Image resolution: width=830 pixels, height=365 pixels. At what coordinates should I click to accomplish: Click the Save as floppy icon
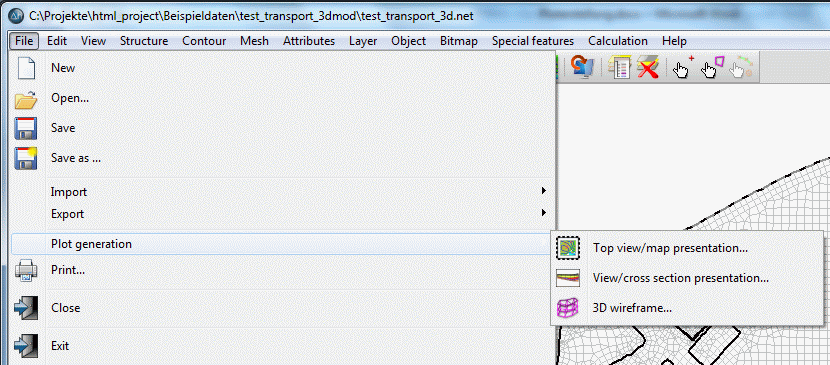[26, 158]
